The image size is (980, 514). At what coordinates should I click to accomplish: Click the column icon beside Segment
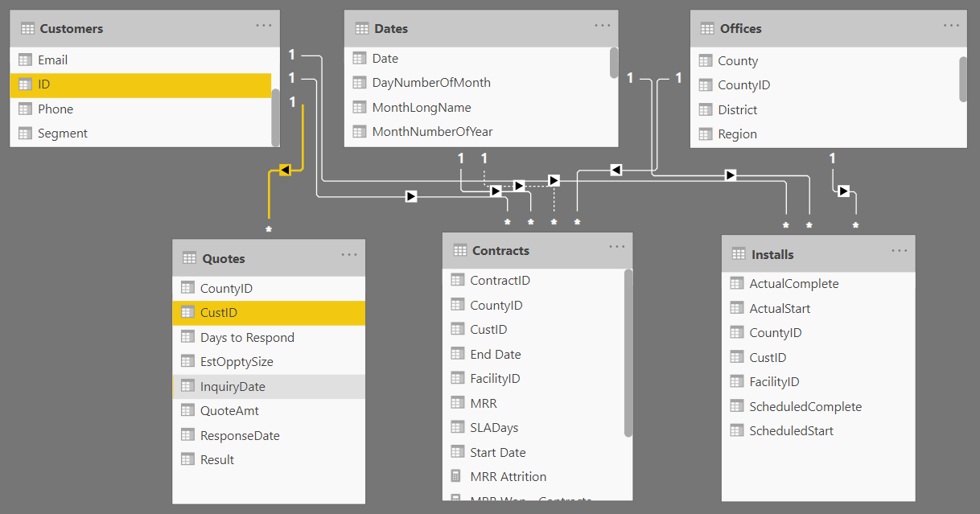point(25,134)
